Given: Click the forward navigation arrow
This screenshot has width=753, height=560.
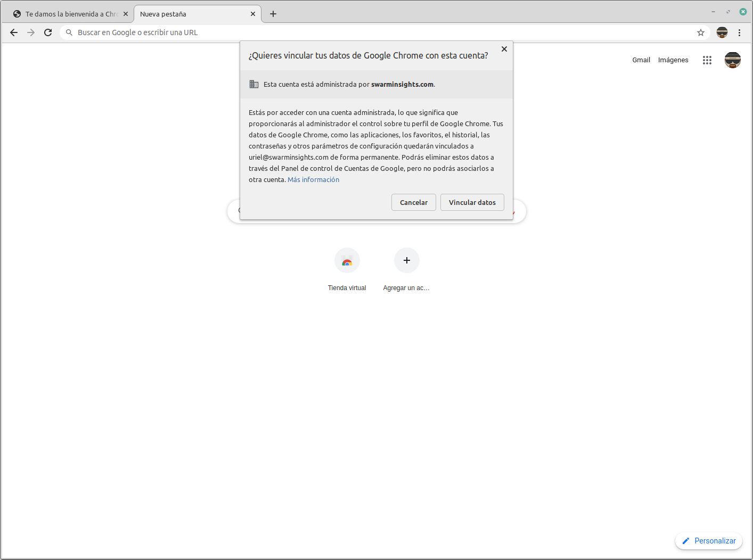Looking at the screenshot, I should coord(31,32).
